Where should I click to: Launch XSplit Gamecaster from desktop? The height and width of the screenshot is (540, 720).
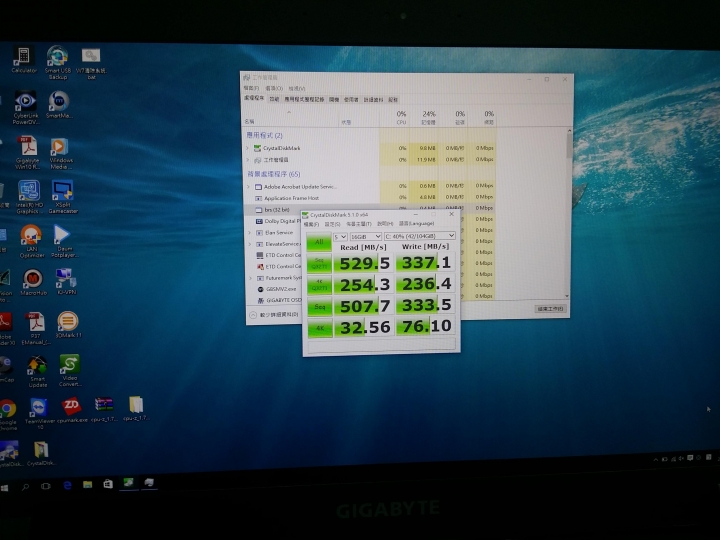pyautogui.click(x=63, y=197)
